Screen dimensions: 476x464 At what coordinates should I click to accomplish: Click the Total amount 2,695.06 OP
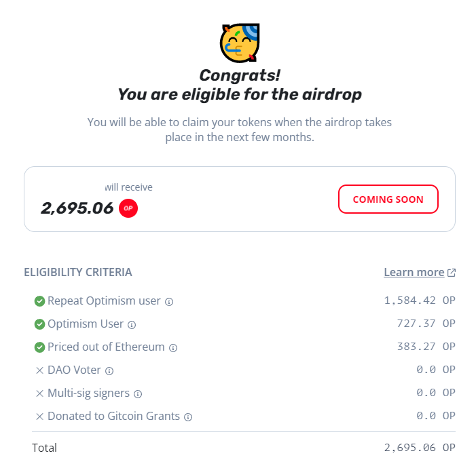[x=419, y=448]
